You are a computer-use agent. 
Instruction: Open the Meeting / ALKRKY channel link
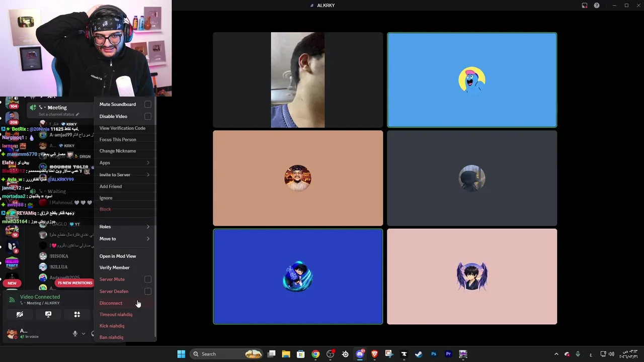point(40,303)
